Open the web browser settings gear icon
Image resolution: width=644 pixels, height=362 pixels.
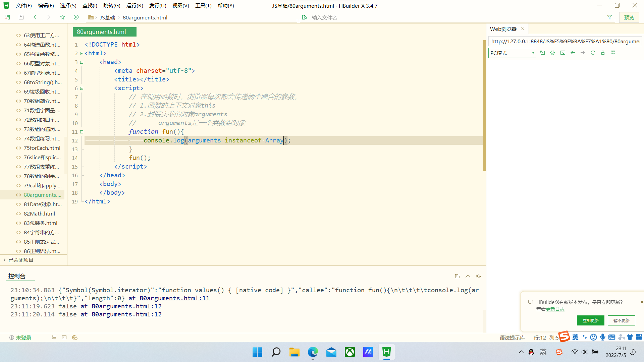point(552,53)
